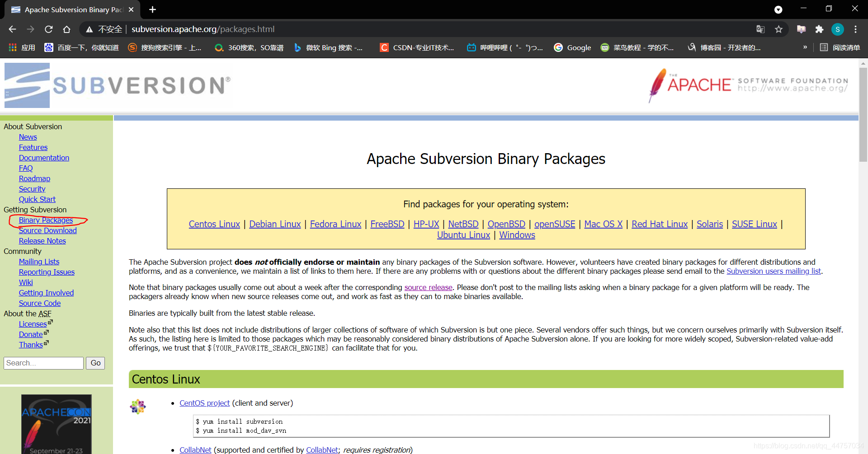Viewport: 868px width, 454px height.
Task: Open the Extensions puzzle icon
Action: click(x=819, y=29)
